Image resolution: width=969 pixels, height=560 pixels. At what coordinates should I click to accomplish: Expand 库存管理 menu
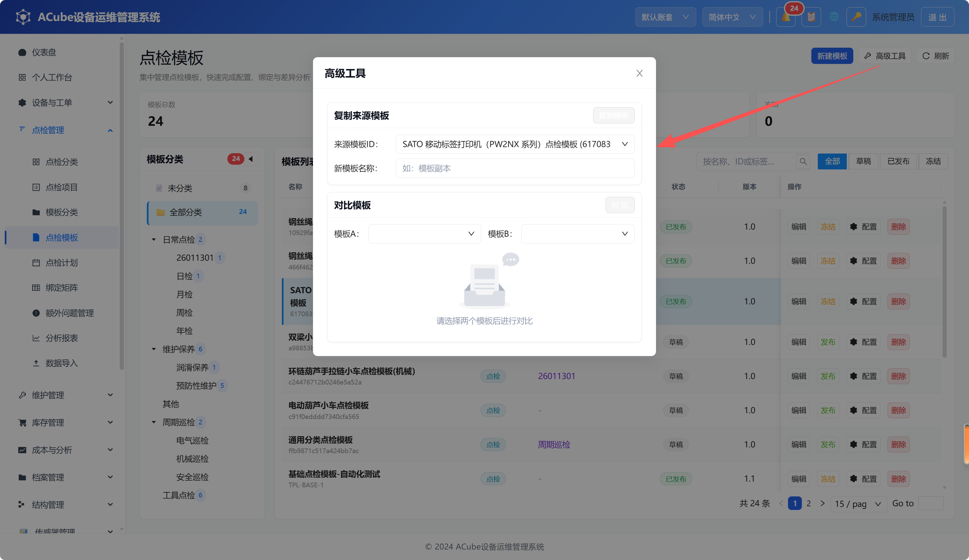(65, 422)
